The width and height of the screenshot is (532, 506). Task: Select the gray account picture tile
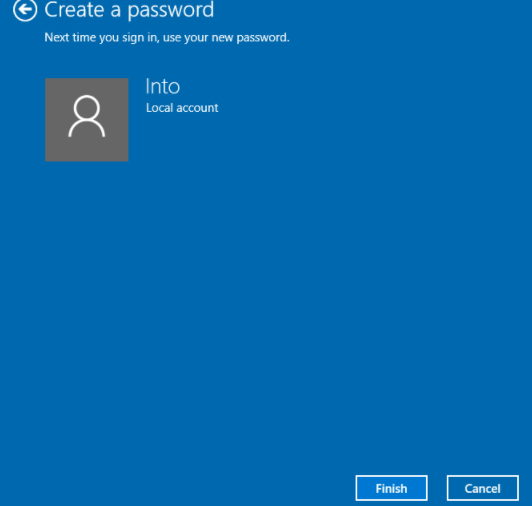[87, 120]
